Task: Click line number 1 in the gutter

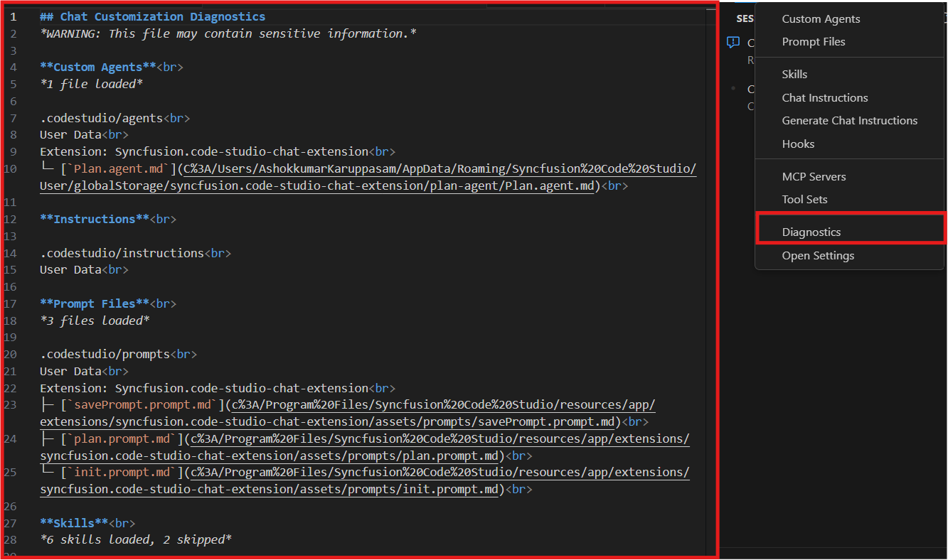Action: (14, 17)
